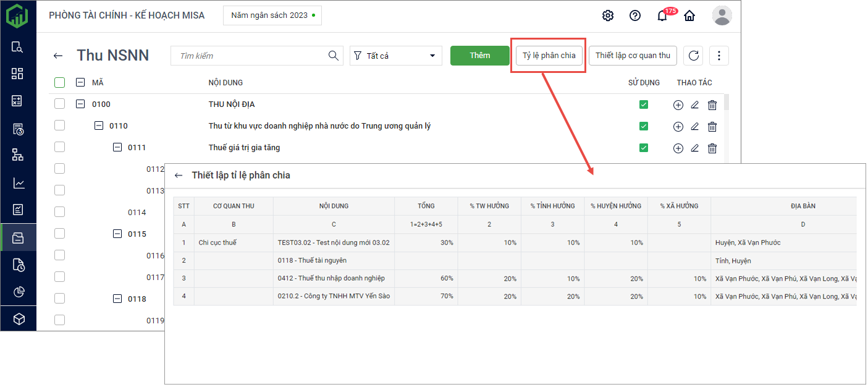Go to home icon in header
The height and width of the screenshot is (387, 868).
[x=689, y=16]
